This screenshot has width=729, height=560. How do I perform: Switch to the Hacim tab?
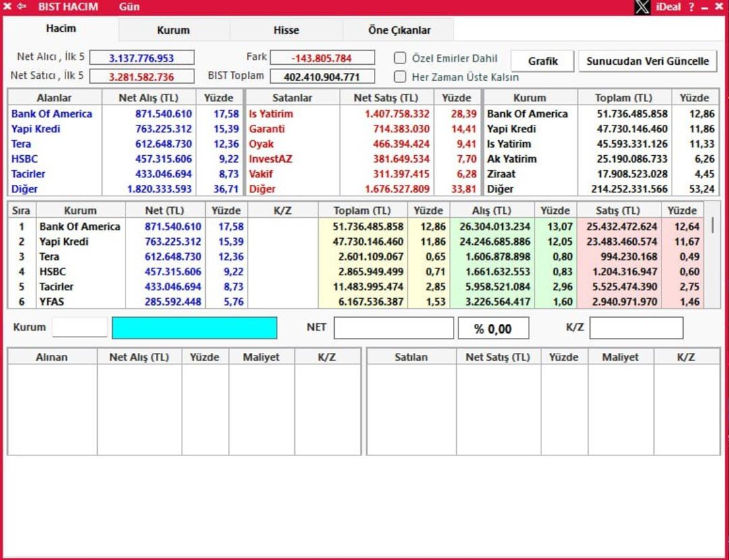coord(61,29)
